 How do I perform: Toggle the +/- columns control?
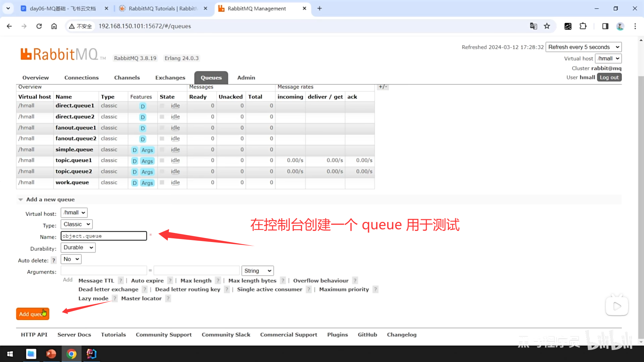pos(383,87)
